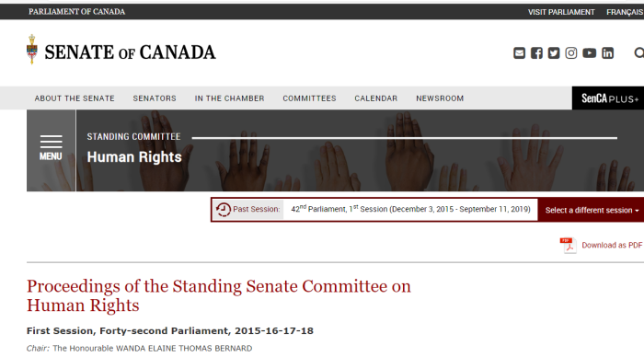The width and height of the screenshot is (644, 357).
Task: Switch language to Français
Action: 625,12
